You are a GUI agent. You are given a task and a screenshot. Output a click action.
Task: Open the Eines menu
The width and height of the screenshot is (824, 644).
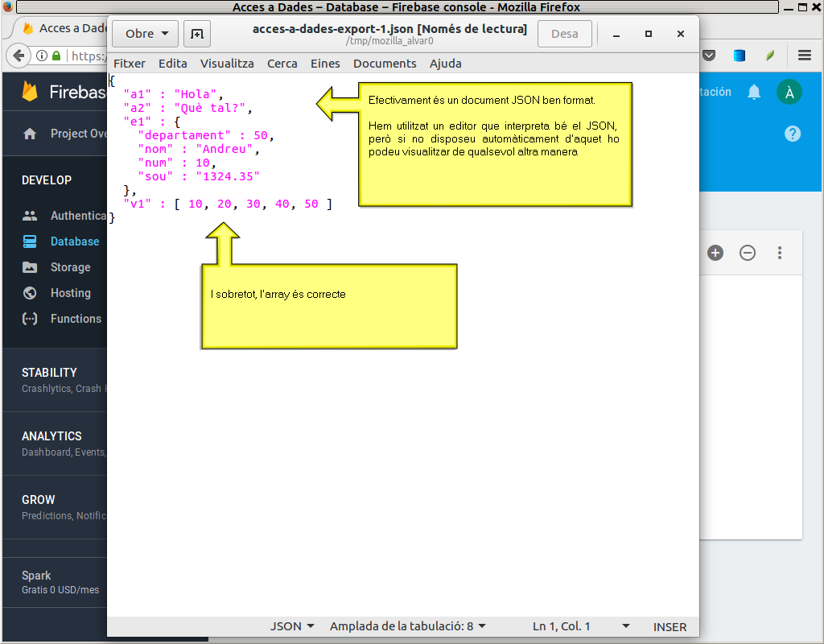pos(325,64)
